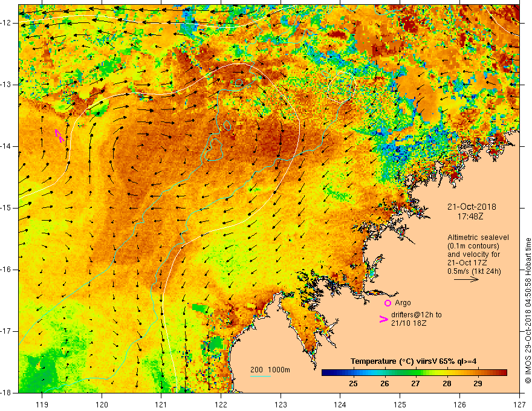
Task: Click the IMOS copyright timestamp text
Action: pos(528,311)
